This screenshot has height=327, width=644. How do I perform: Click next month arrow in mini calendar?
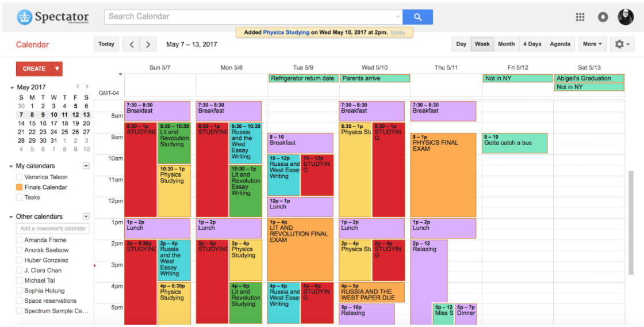pyautogui.click(x=87, y=87)
